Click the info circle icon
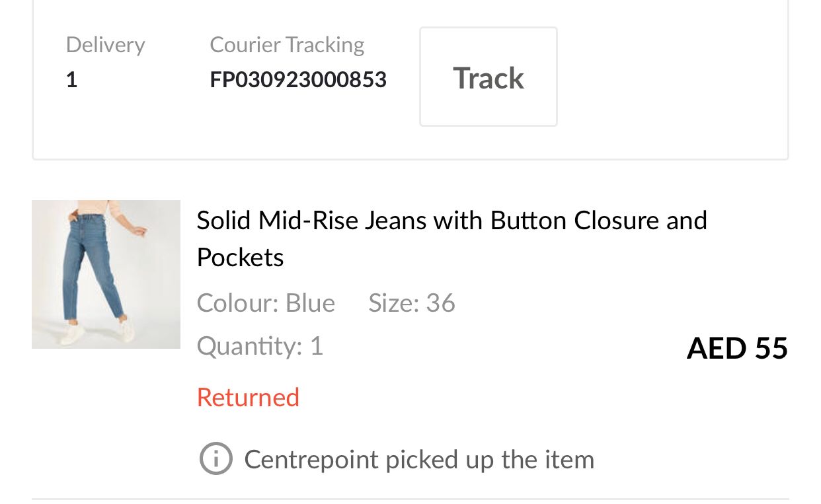 215,458
